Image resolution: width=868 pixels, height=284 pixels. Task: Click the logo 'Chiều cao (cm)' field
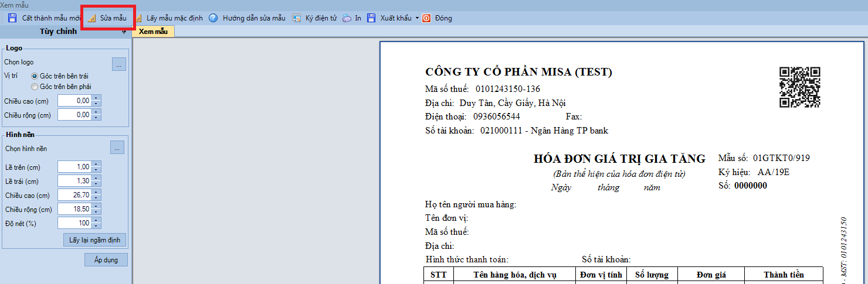point(74,101)
